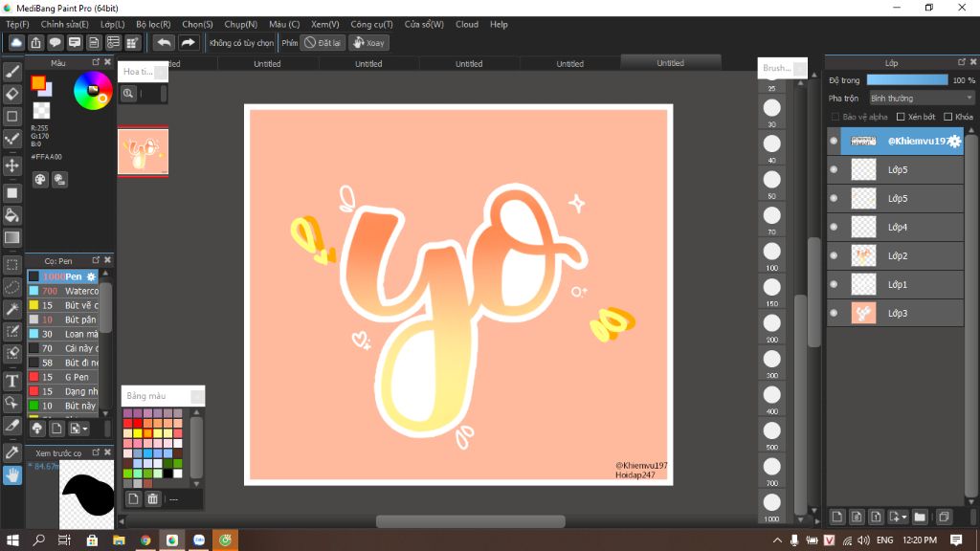Select the Gradient tool
The image size is (980, 551).
coord(11,237)
